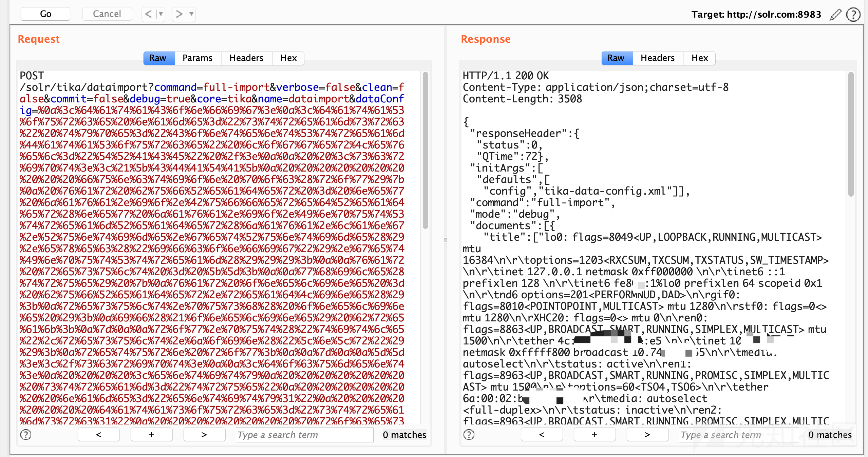The height and width of the screenshot is (457, 868).
Task: Open Request search help question icon
Action: [26, 434]
